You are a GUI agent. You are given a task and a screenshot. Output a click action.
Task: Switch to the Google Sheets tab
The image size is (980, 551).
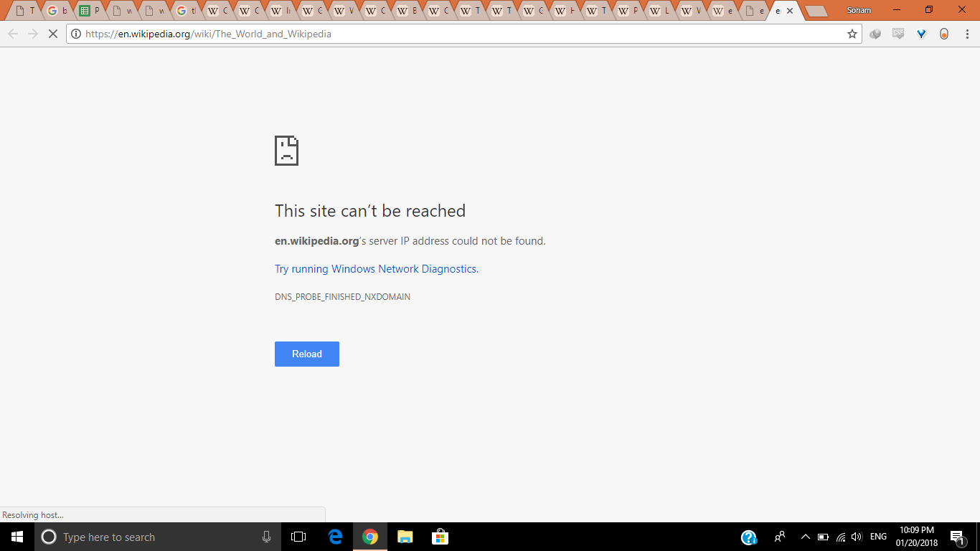click(89, 11)
